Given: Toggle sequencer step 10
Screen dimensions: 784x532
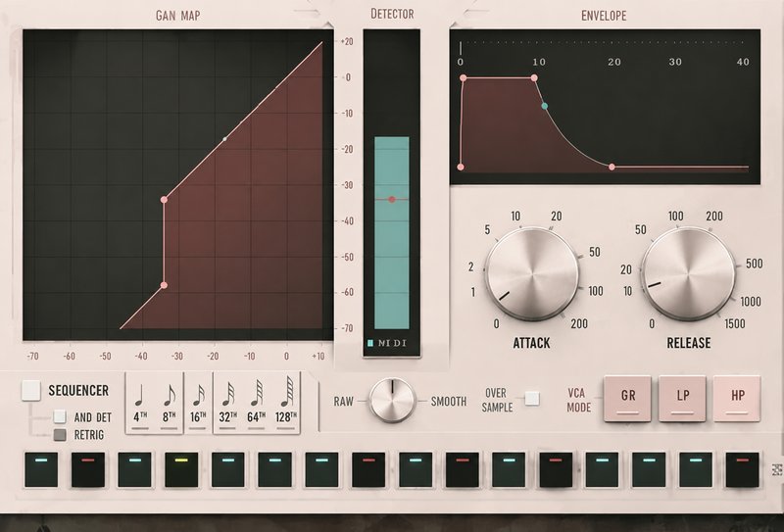Looking at the screenshot, I should (x=462, y=469).
